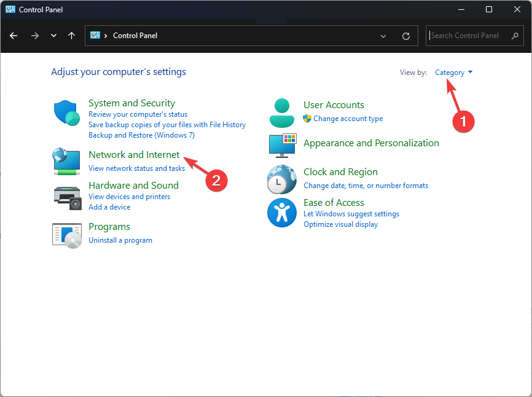532x397 pixels.
Task: Select Change account type
Action: [348, 119]
